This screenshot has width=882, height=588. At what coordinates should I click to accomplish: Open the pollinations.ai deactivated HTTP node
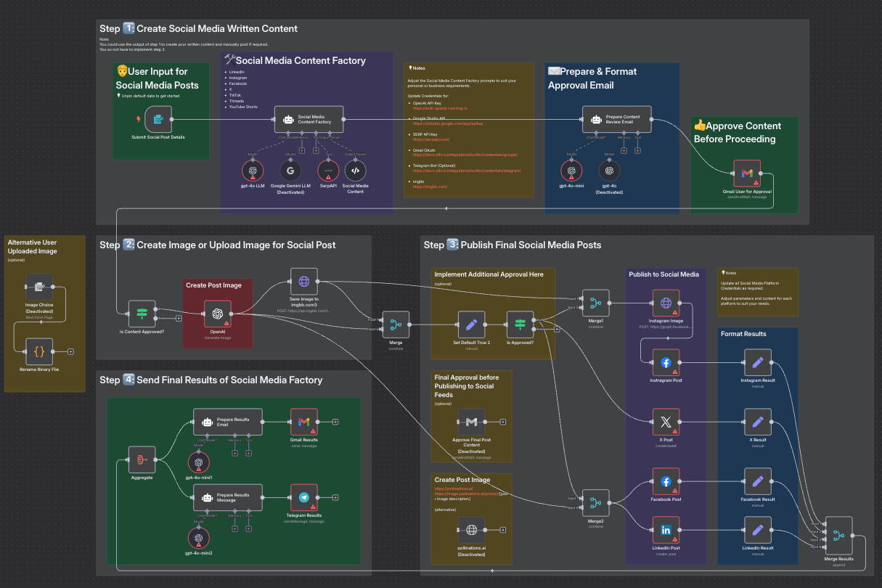471,530
